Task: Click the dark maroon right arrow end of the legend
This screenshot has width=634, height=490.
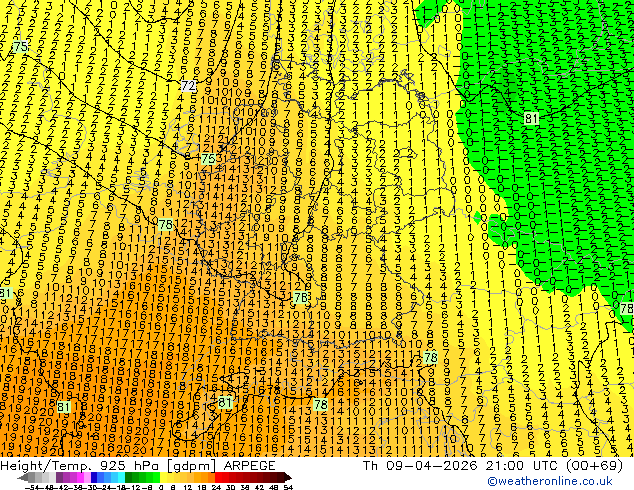Action: tap(288, 477)
